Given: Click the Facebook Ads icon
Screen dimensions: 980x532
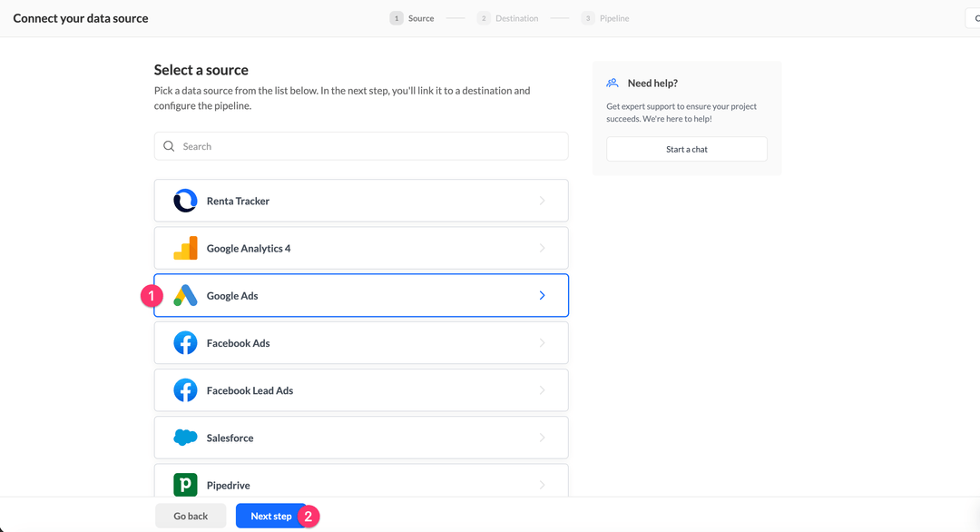Looking at the screenshot, I should pyautogui.click(x=185, y=342).
